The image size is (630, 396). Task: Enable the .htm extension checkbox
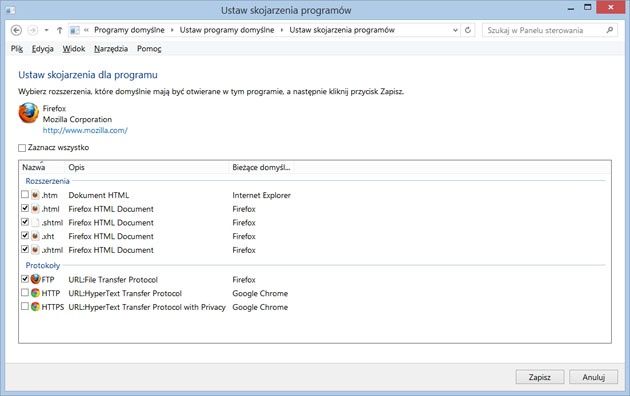[x=25, y=195]
